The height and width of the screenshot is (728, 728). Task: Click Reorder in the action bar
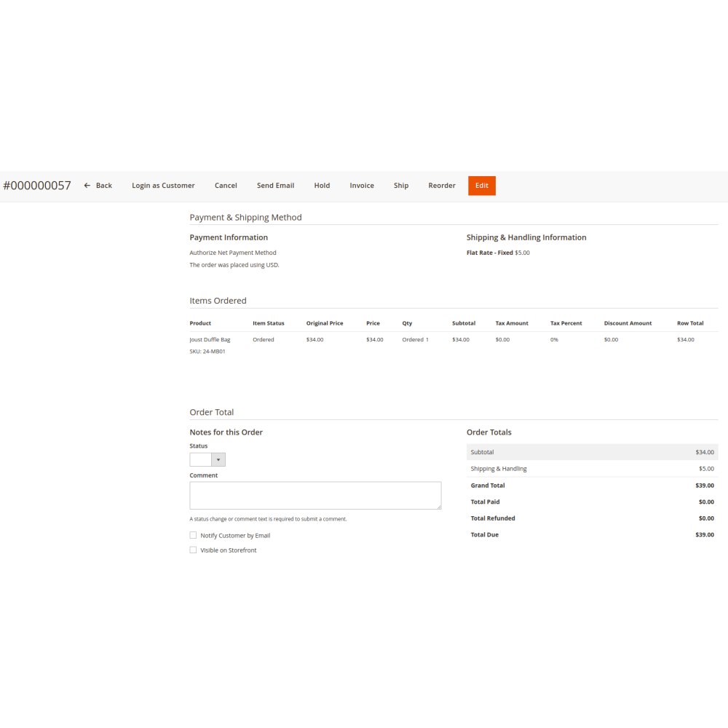(x=442, y=185)
